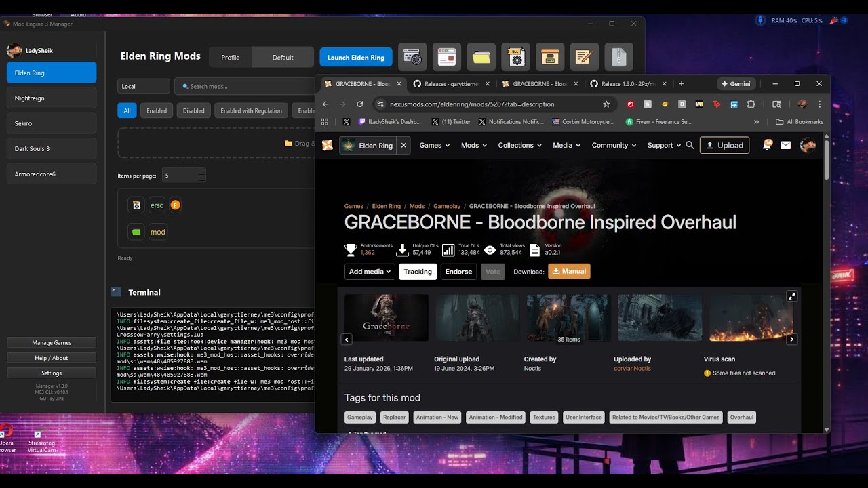Open the Graceborne logo thumbnail
This screenshot has height=488, width=868.
pyautogui.click(x=387, y=317)
